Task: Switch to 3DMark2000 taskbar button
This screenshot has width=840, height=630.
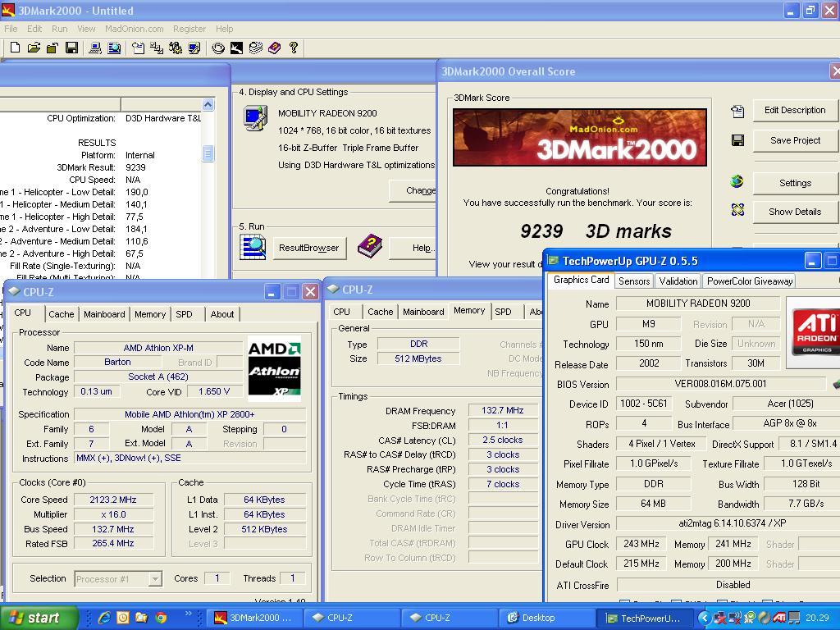Action: 254,619
